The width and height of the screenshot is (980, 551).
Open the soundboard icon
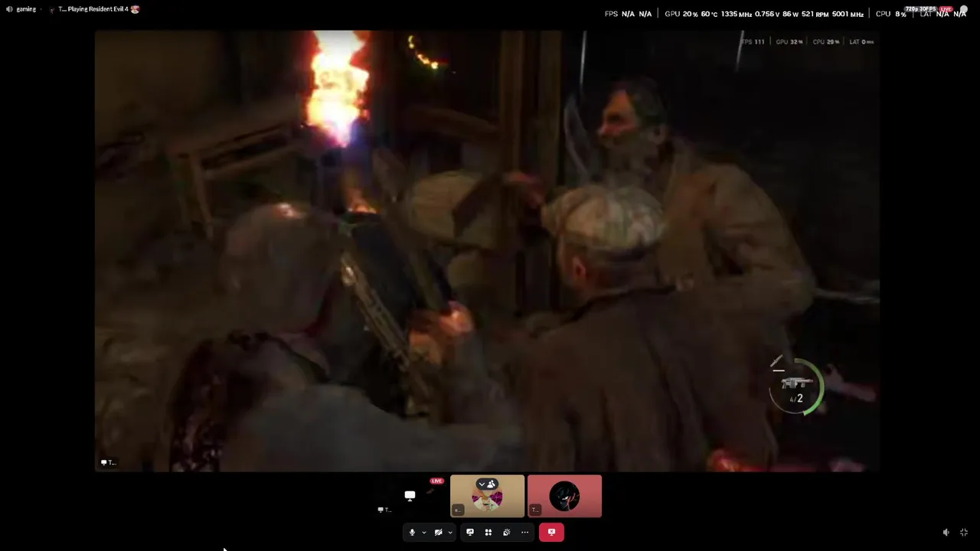click(x=506, y=533)
